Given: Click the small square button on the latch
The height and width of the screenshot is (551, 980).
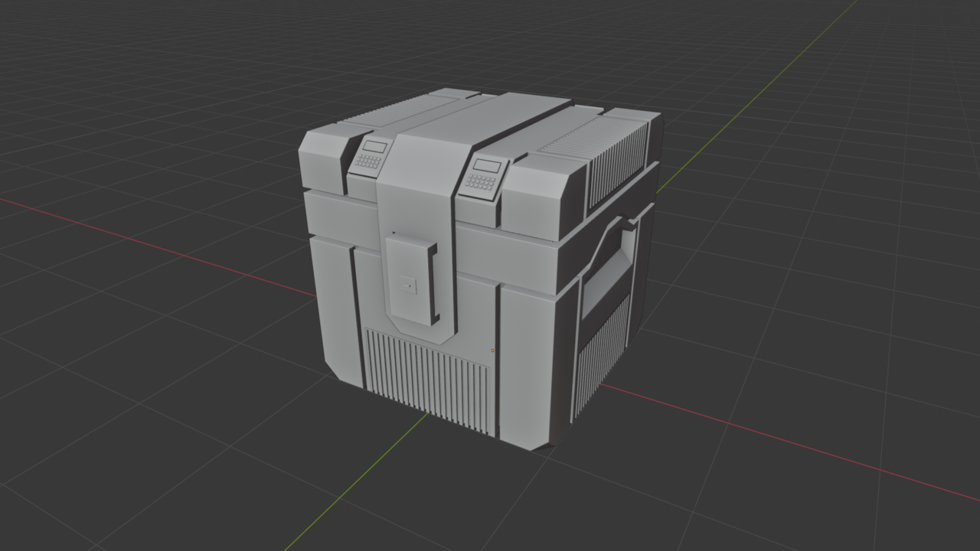Looking at the screenshot, I should [x=410, y=285].
